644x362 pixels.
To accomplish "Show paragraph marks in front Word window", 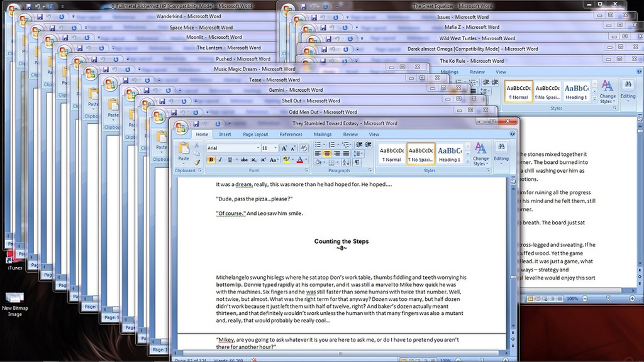I will tap(357, 163).
